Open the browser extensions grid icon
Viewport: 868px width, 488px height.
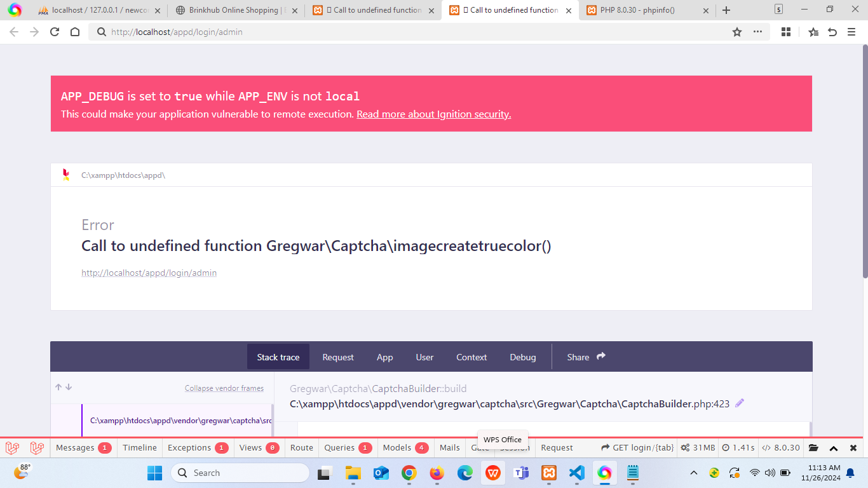click(x=786, y=32)
